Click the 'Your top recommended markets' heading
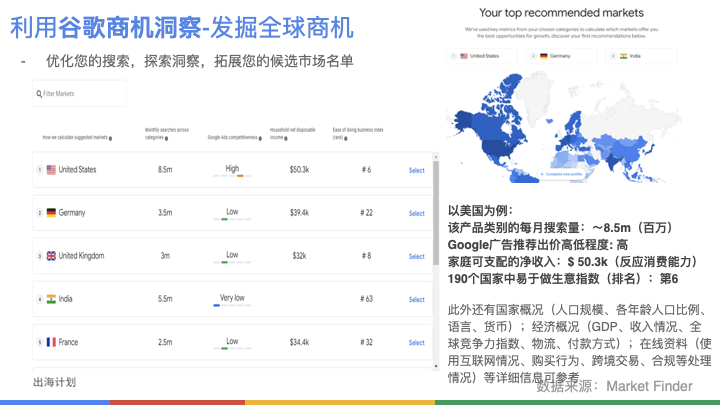This screenshot has width=720, height=405. pos(561,13)
